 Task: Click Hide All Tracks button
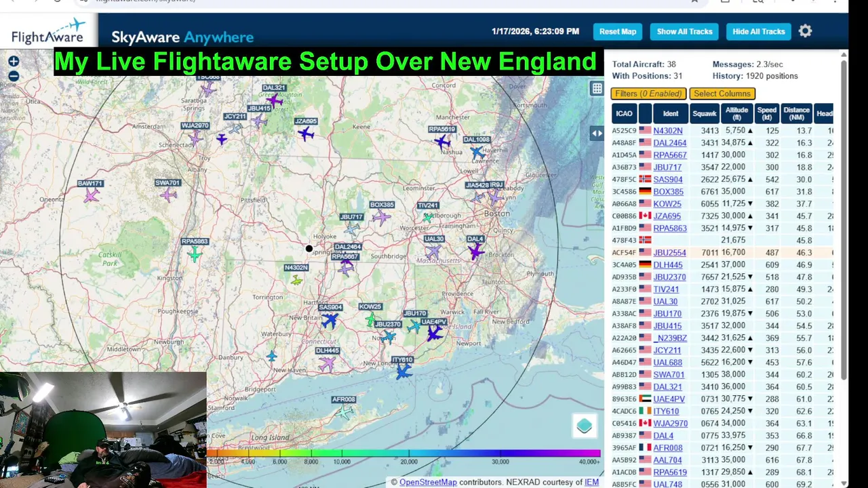pos(759,31)
